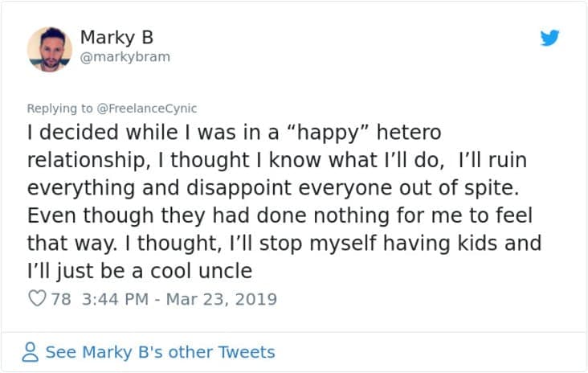Click the word 'relationship' in the tweet
This screenshot has width=588, height=373.
coord(86,161)
